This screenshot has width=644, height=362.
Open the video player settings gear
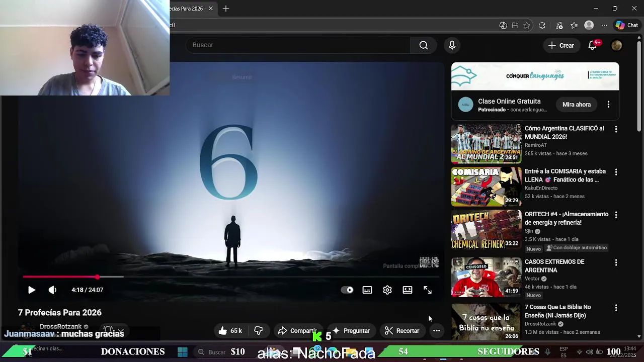[x=387, y=290]
